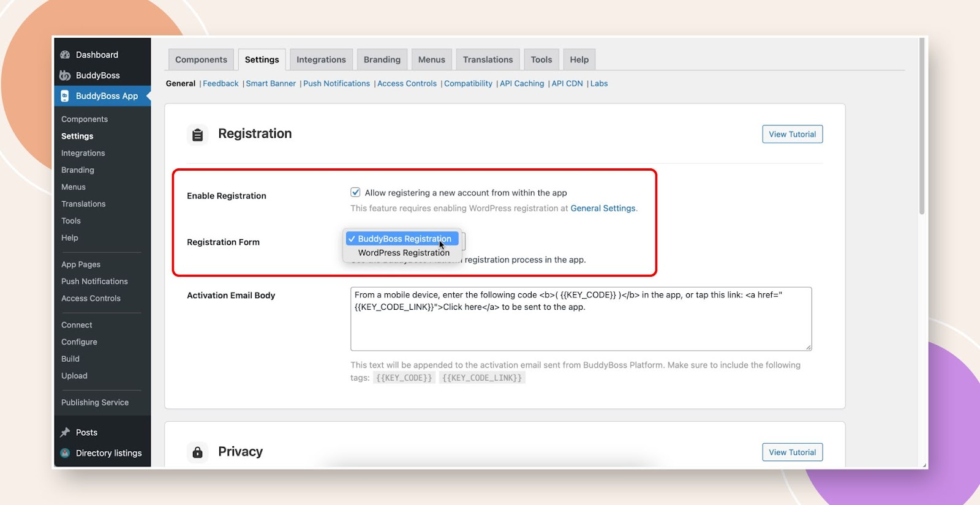Open Settings in sidebar submenu
This screenshot has width=980, height=505.
tap(77, 136)
